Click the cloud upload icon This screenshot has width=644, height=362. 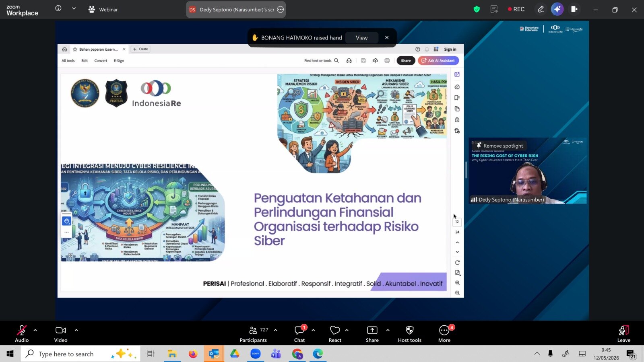click(x=375, y=61)
